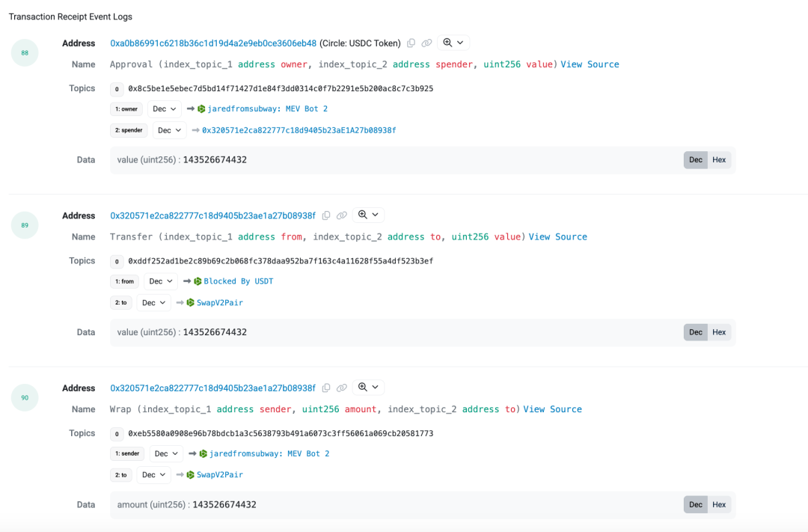Screen dimensions: 808x532
Task: Select Dec format for log 88 data
Action: coord(696,160)
